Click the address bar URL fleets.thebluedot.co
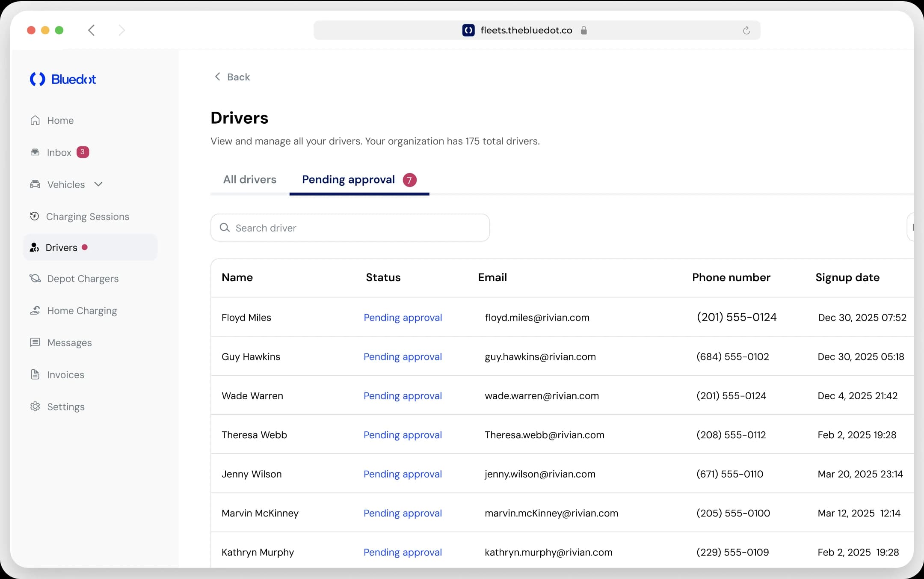Screen dimensions: 924x579 coord(526,30)
